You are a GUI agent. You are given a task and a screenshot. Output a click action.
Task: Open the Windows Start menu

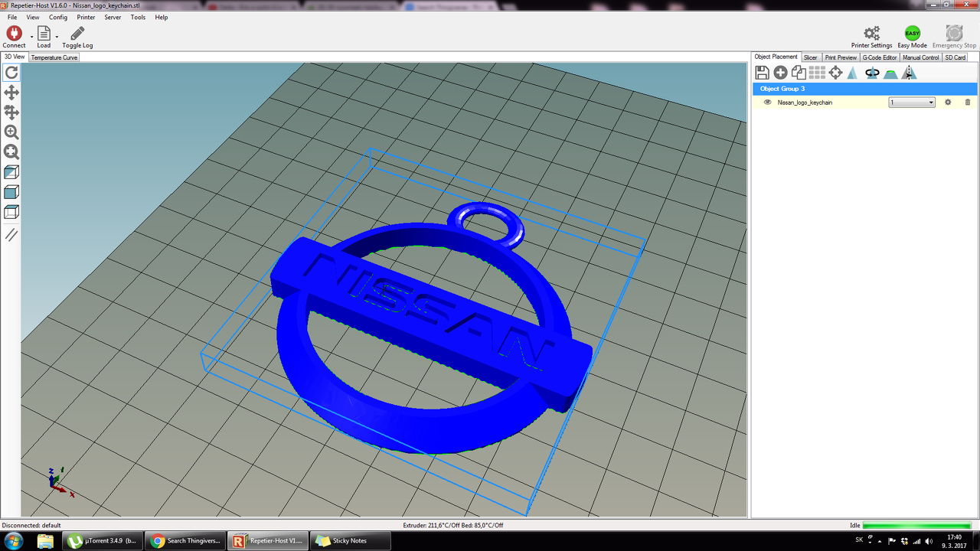(14, 540)
